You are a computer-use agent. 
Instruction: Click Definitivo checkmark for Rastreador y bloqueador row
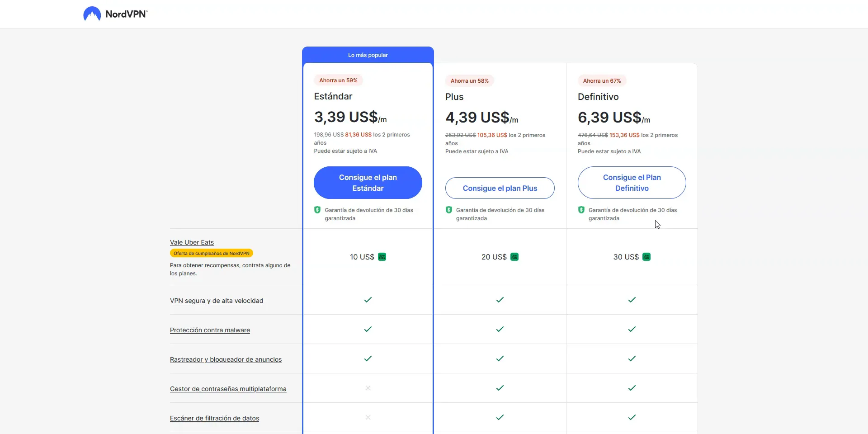click(632, 359)
